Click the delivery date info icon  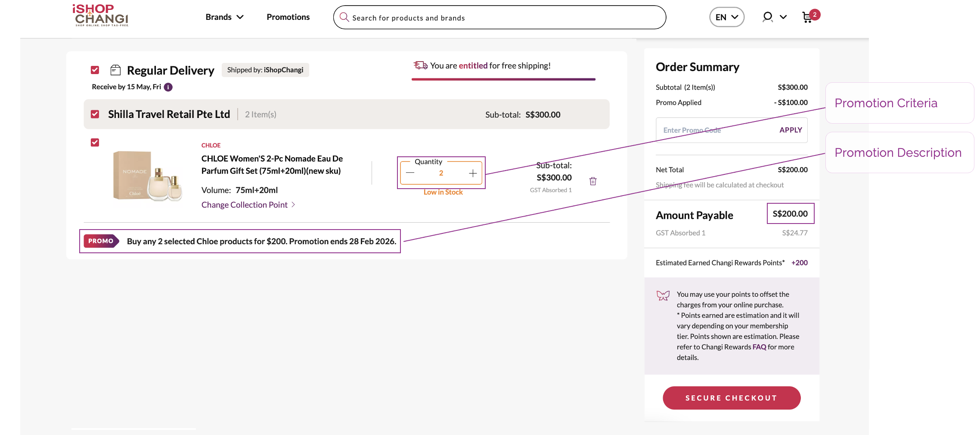click(168, 87)
